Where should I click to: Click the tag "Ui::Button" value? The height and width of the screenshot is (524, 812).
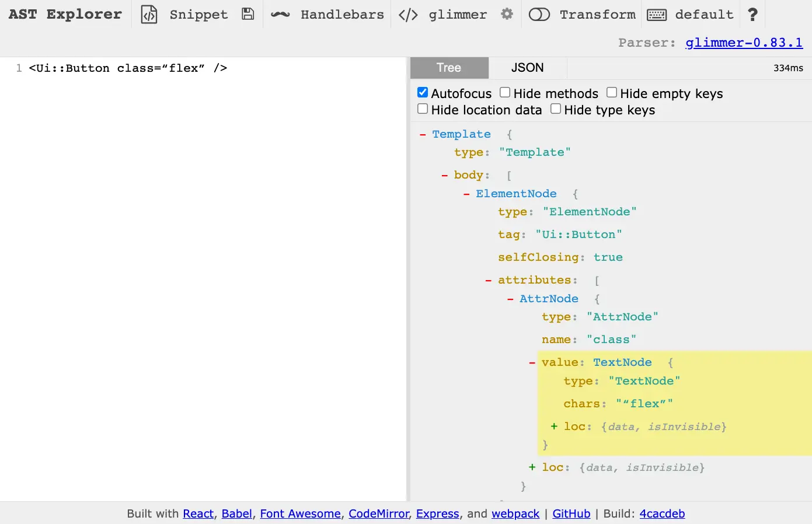pyautogui.click(x=578, y=235)
